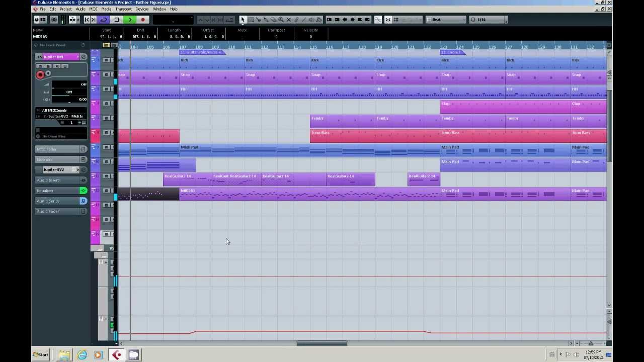Open the Beat grid type dropdown
Screen dimensions: 644x362
coord(446,20)
